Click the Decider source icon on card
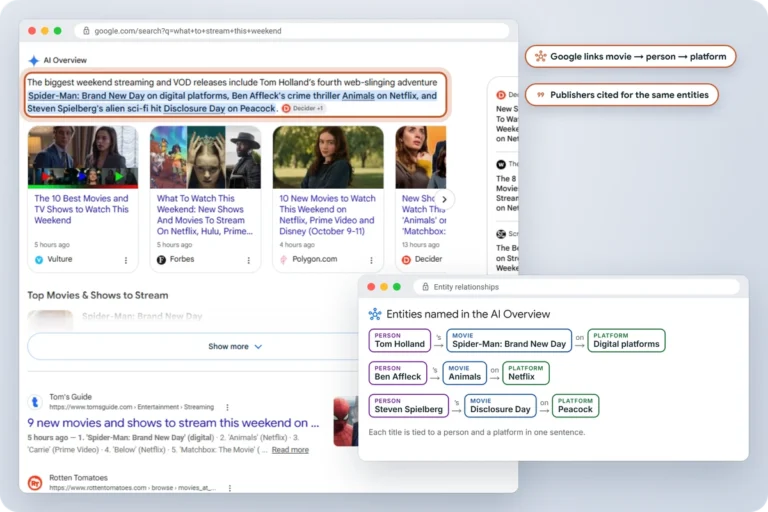This screenshot has height=512, width=768. 406,260
